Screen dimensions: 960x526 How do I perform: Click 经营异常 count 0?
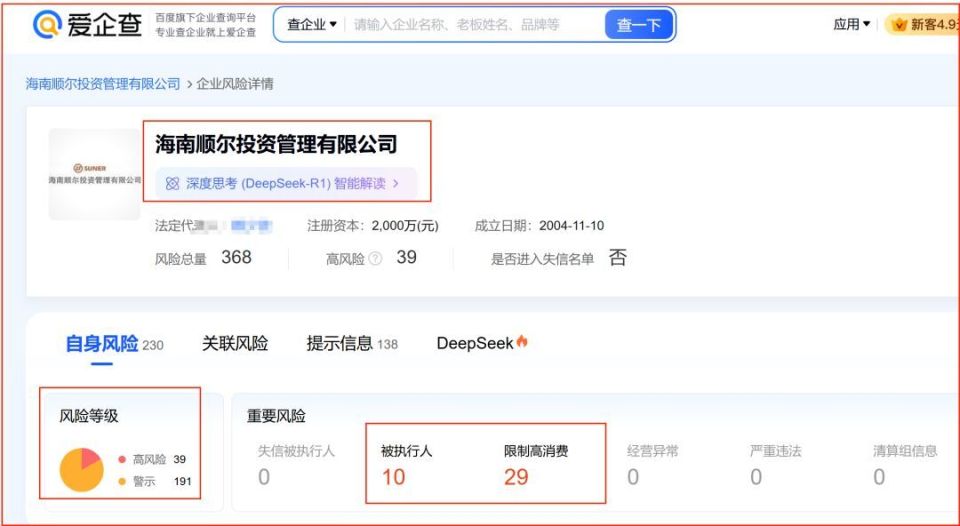tap(633, 476)
